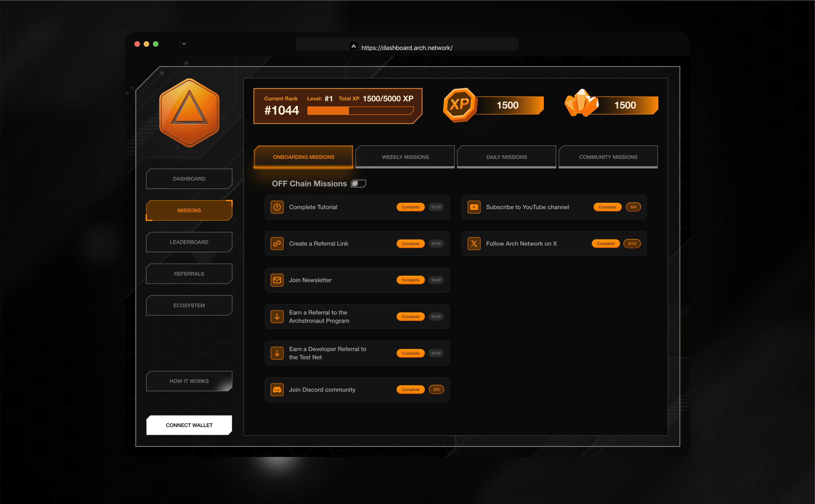Click the Join Discord community title
Viewport: 815px width, 504px height.
click(x=322, y=390)
